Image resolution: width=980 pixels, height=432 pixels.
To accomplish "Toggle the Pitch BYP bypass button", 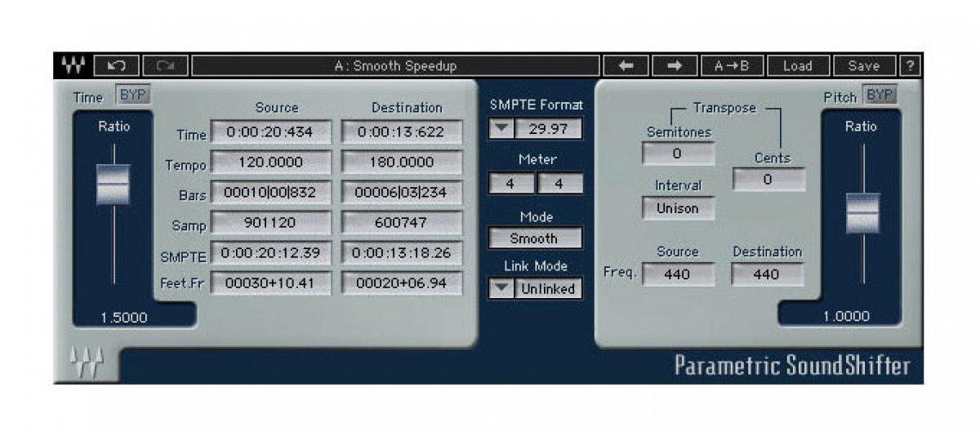I will 880,95.
